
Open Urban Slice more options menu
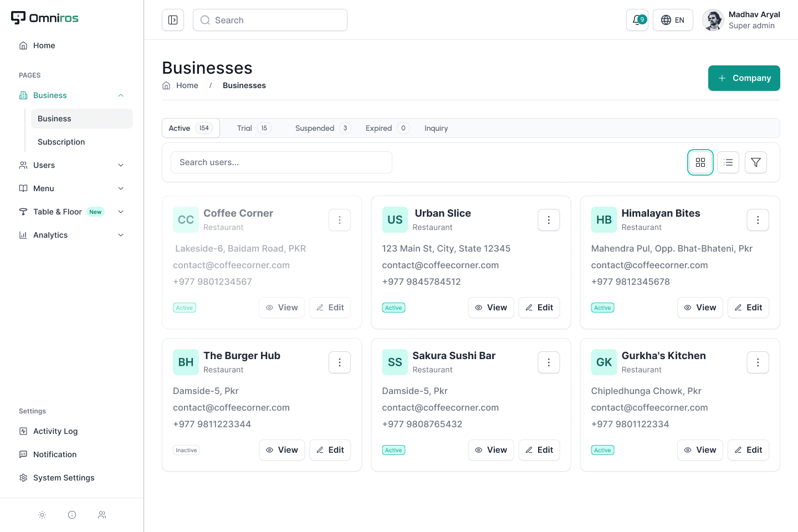click(x=549, y=220)
